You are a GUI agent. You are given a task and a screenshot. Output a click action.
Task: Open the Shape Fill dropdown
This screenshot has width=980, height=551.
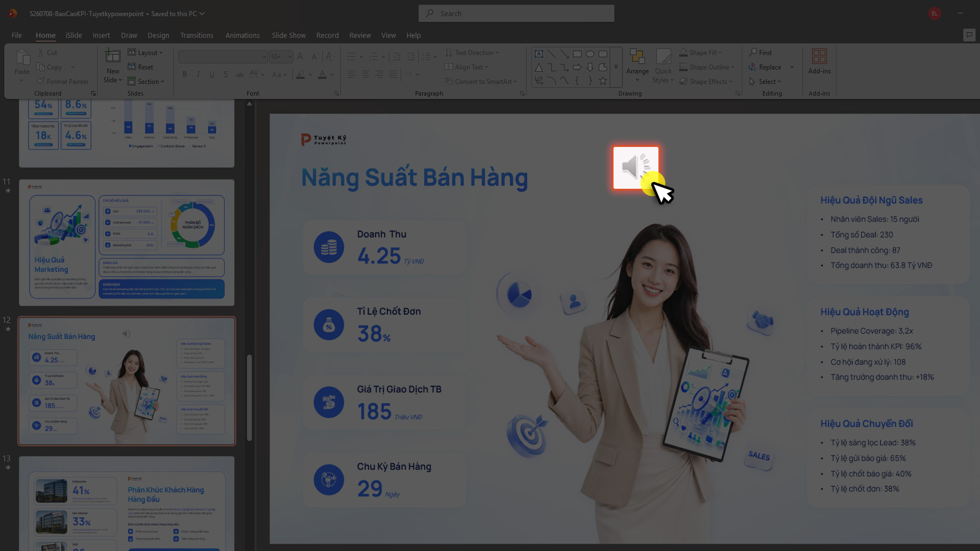701,53
